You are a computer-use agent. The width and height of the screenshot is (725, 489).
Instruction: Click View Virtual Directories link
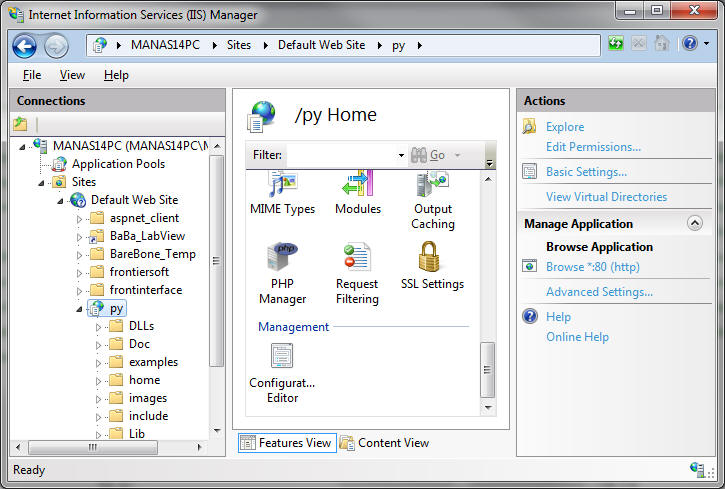pos(606,196)
